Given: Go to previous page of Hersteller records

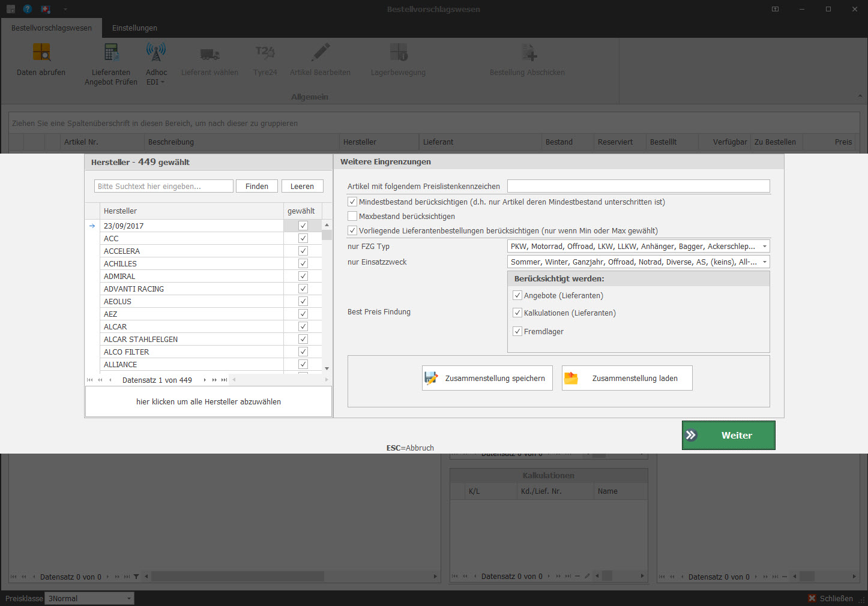Looking at the screenshot, I should (100, 380).
